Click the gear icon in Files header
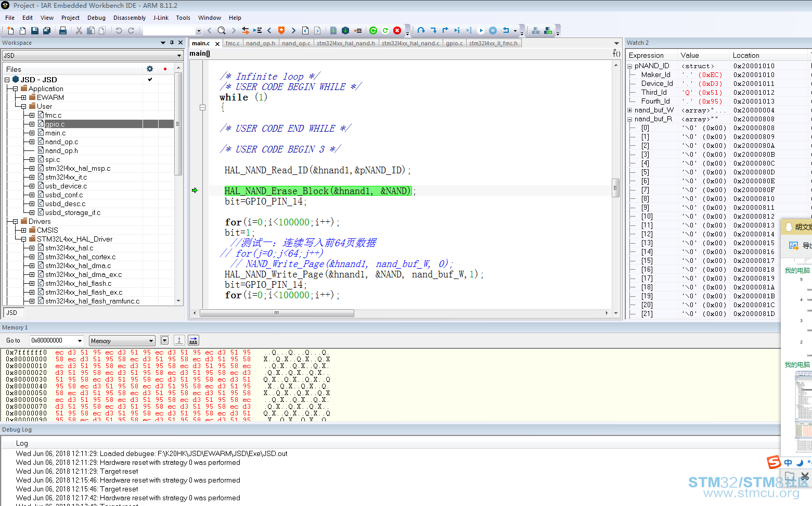The image size is (812, 506). click(x=150, y=69)
